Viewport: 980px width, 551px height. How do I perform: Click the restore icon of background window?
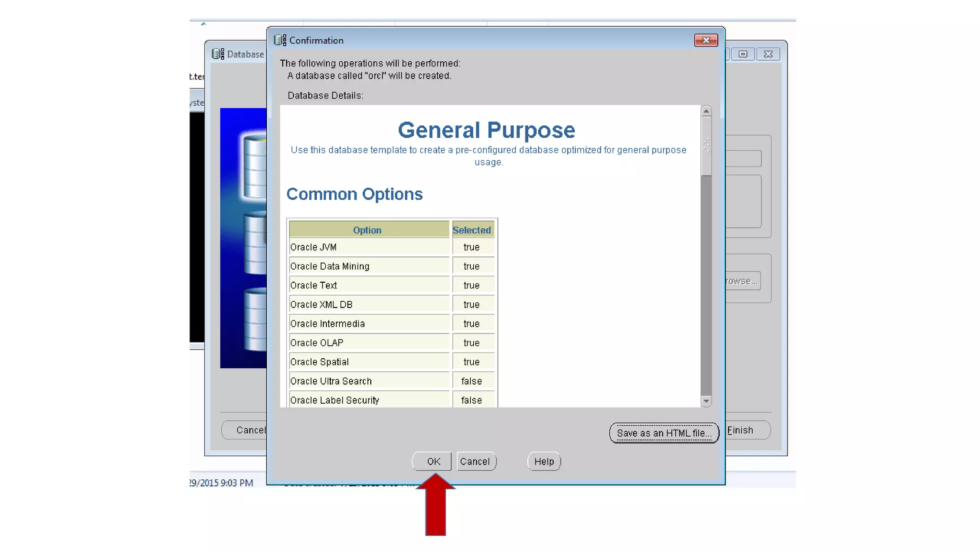pyautogui.click(x=743, y=54)
